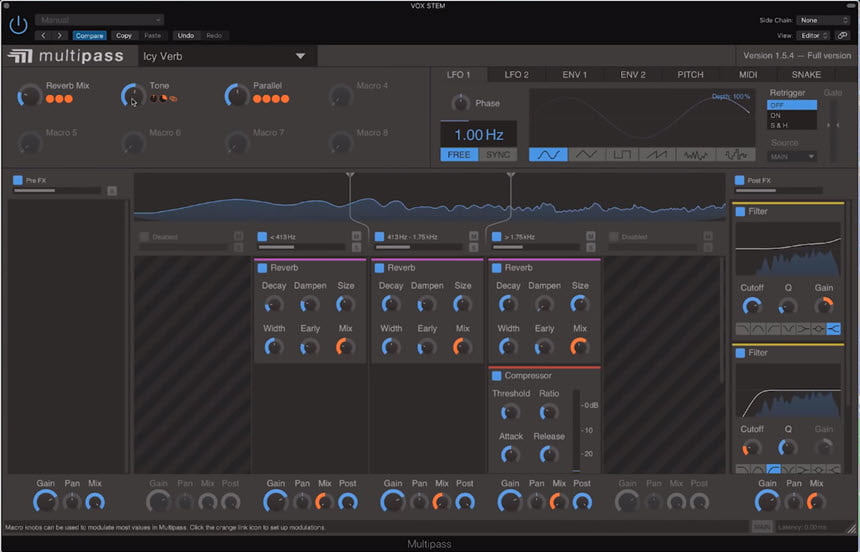This screenshot has width=860, height=552.
Task: Open the Icy Verb preset dropdown
Action: tap(227, 56)
